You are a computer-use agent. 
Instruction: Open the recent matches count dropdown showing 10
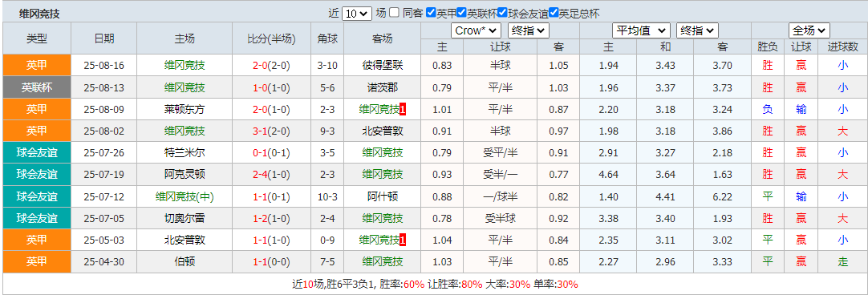click(x=356, y=14)
